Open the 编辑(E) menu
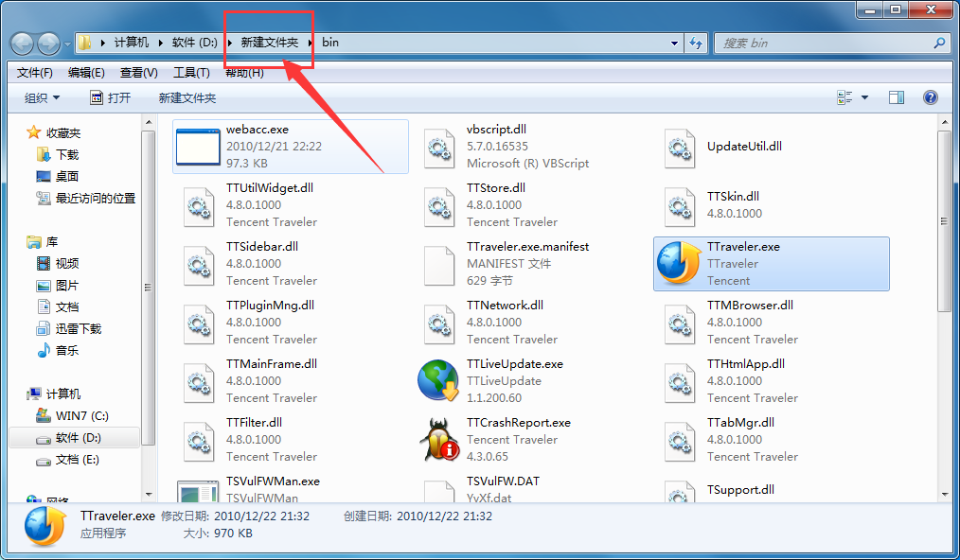 click(x=86, y=73)
